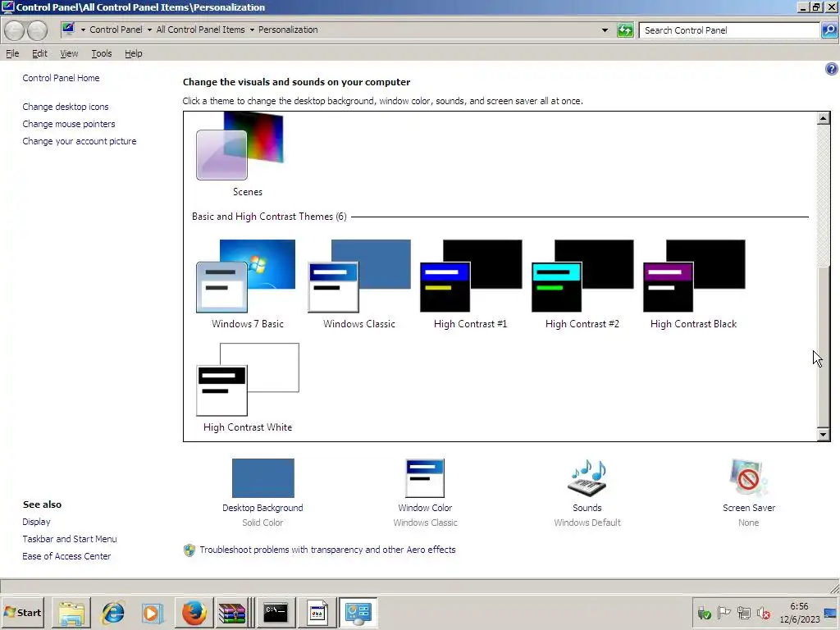Select the Scenes theme thumbnail
The image size is (840, 630).
pyautogui.click(x=240, y=145)
